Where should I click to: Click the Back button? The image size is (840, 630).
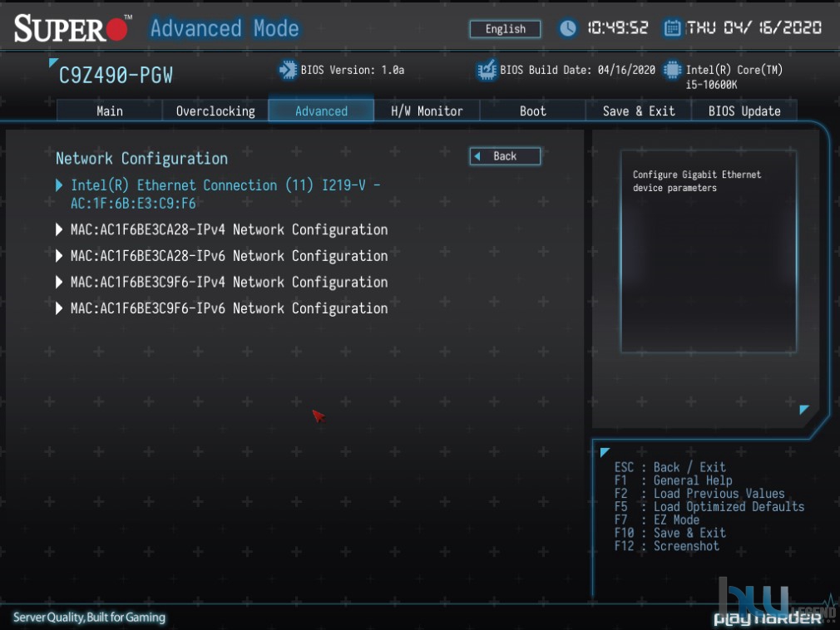(x=505, y=156)
